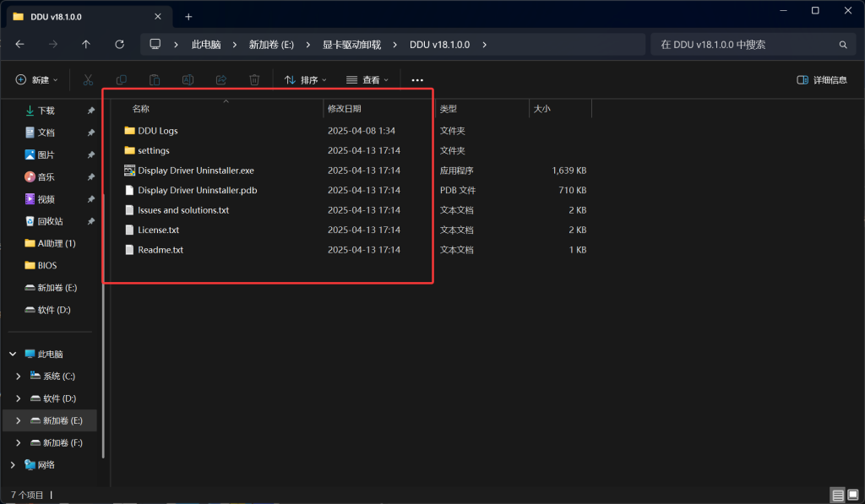
Task: Open the 新建 dropdown menu
Action: [x=36, y=80]
